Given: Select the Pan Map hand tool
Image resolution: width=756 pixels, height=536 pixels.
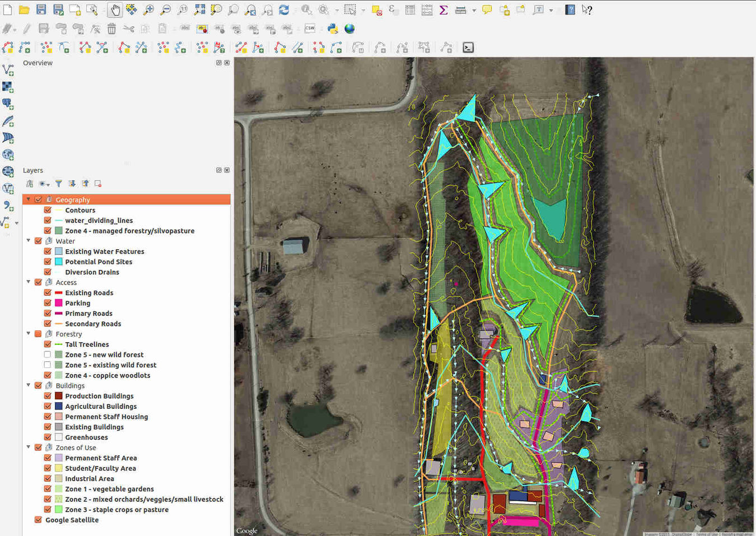Looking at the screenshot, I should tap(115, 10).
